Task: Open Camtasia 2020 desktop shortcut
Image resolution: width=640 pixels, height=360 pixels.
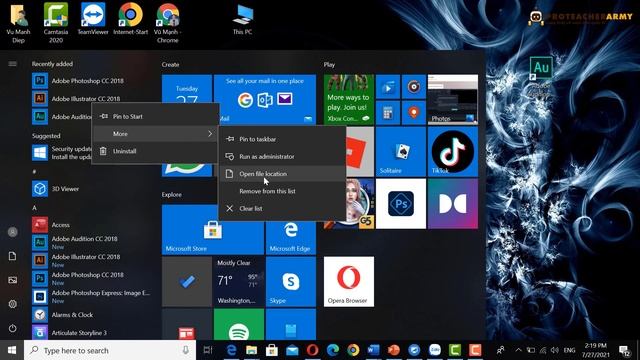Action: [56, 23]
